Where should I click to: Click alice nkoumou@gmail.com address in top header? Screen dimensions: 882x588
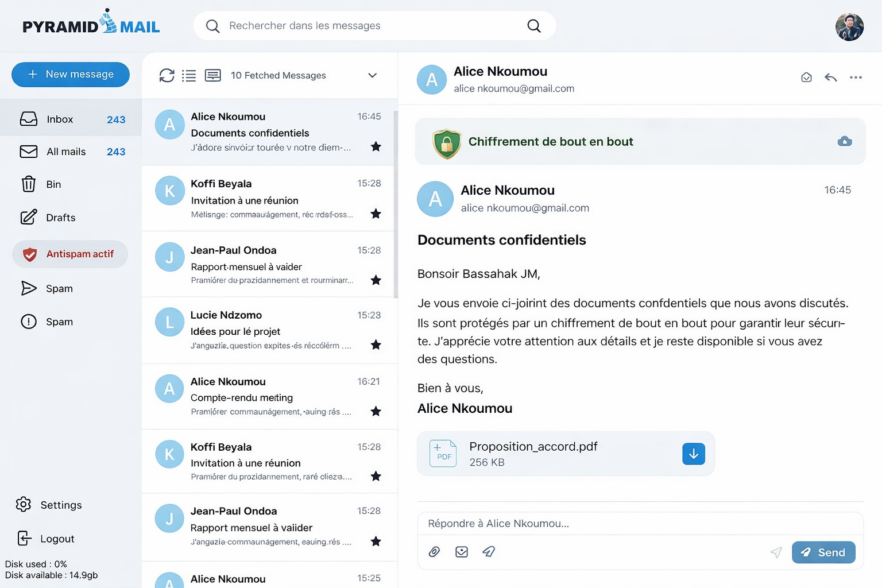pos(514,88)
